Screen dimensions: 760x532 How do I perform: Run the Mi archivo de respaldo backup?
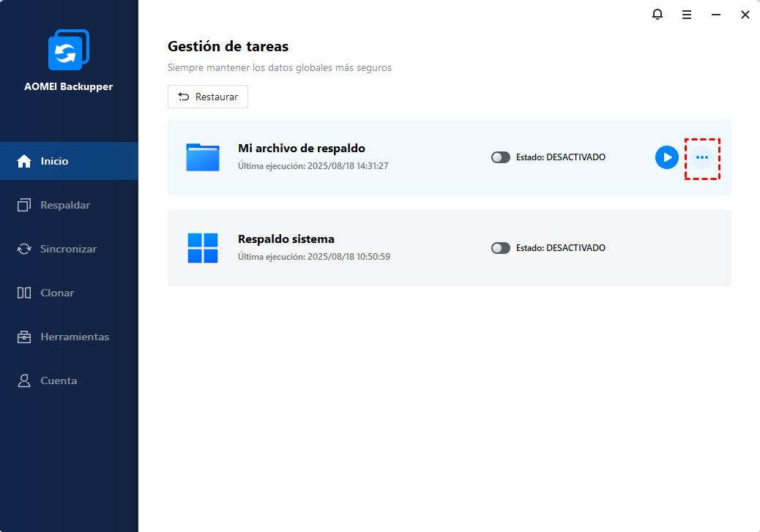click(667, 157)
